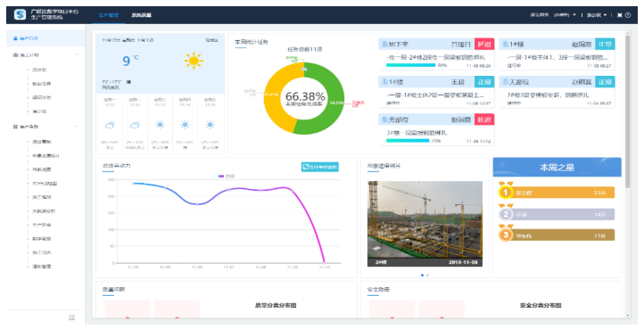The width and height of the screenshot is (644, 329).
Task: Open the construction site photo thumbnail
Action: point(425,224)
